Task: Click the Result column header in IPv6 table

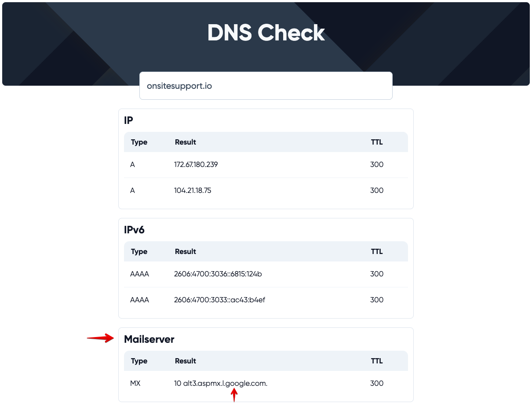Action: point(186,251)
